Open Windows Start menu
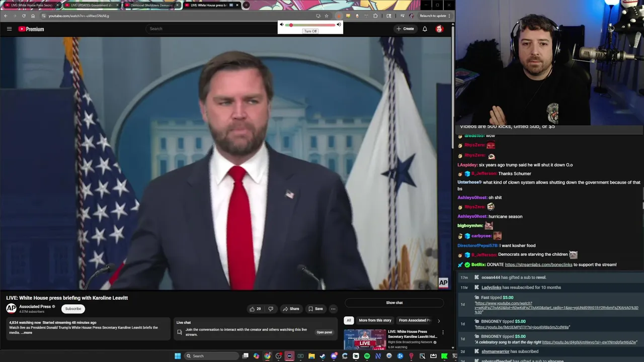 pos(177,356)
